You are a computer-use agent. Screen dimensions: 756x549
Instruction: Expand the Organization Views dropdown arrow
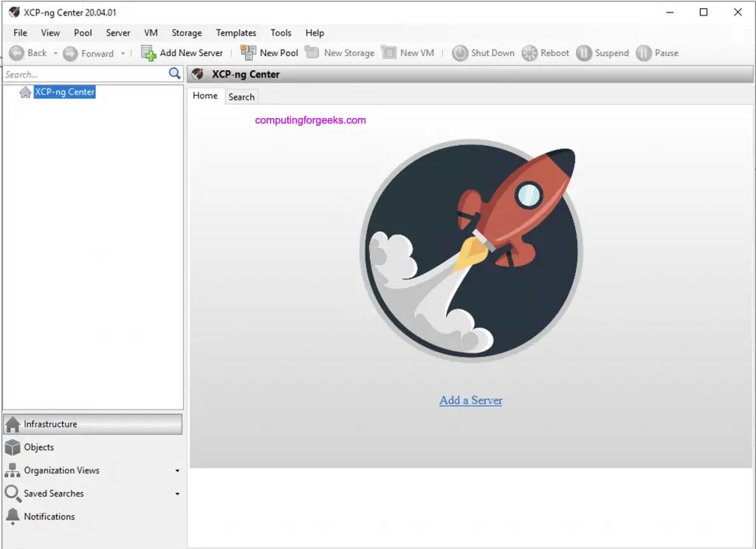click(177, 471)
